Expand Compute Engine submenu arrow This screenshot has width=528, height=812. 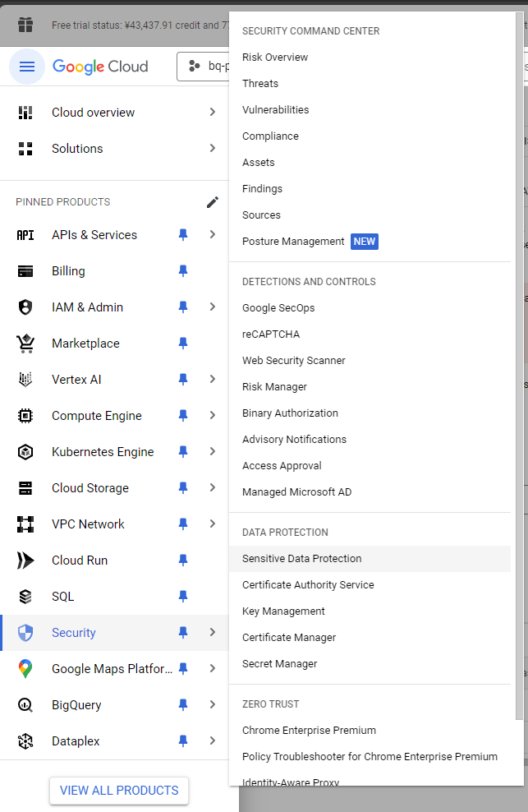click(x=212, y=415)
